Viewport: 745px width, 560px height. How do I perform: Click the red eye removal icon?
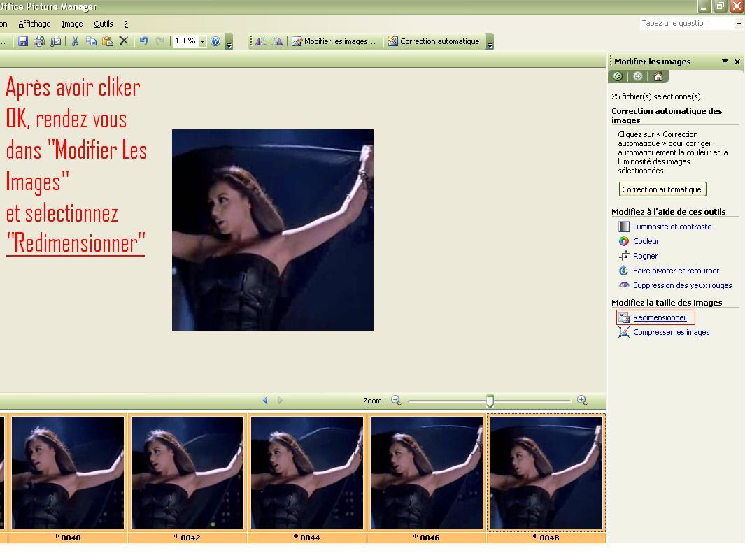624,285
